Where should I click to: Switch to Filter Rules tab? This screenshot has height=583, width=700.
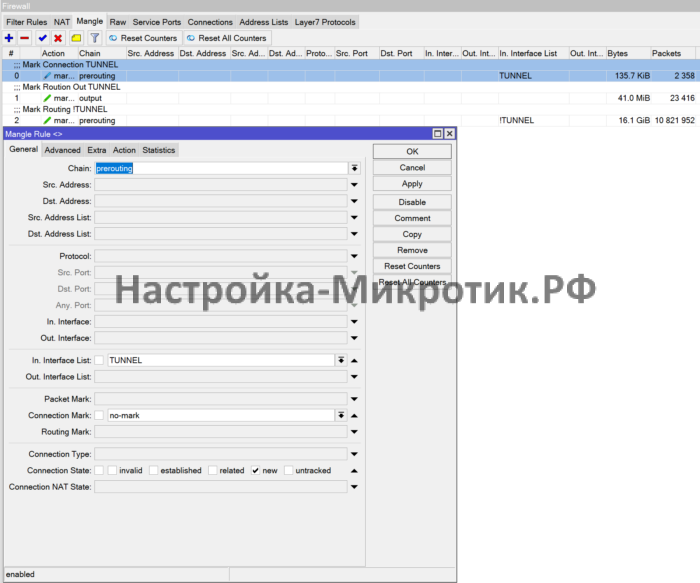pyautogui.click(x=26, y=22)
